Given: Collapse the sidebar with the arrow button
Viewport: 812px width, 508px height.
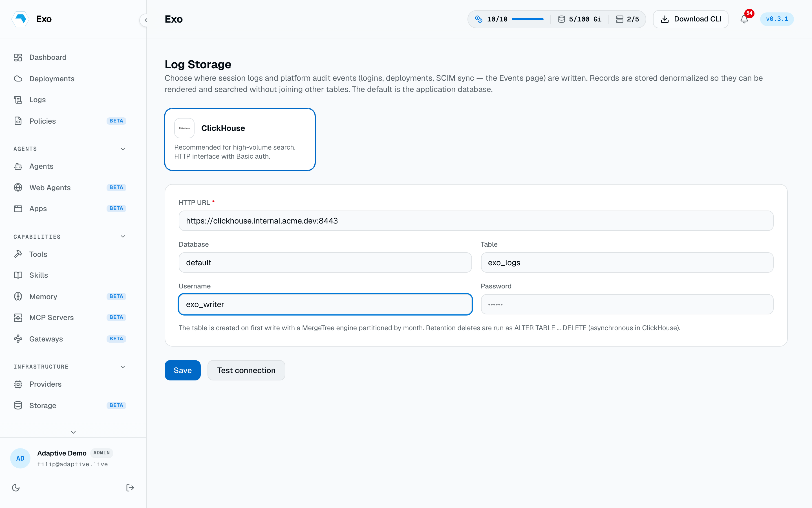Looking at the screenshot, I should tap(145, 20).
